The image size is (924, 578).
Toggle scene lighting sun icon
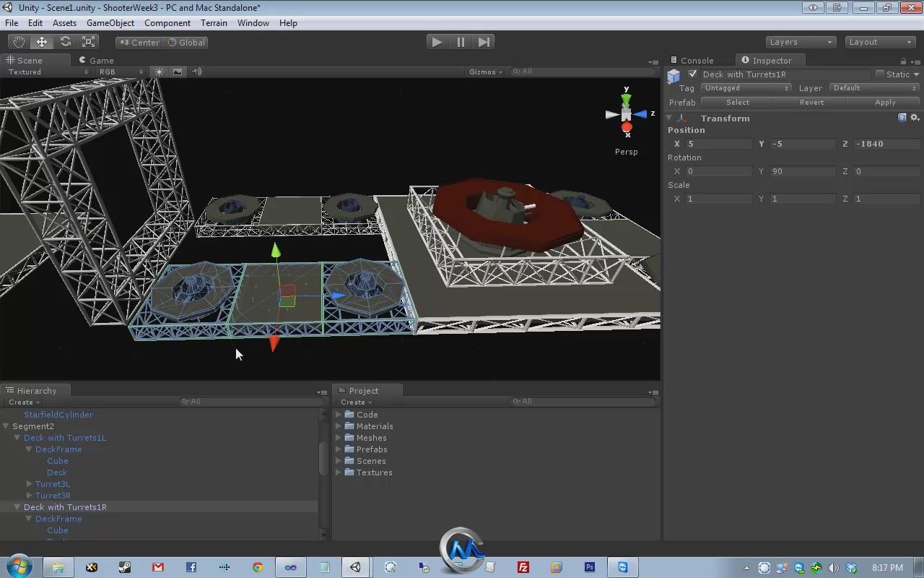159,72
